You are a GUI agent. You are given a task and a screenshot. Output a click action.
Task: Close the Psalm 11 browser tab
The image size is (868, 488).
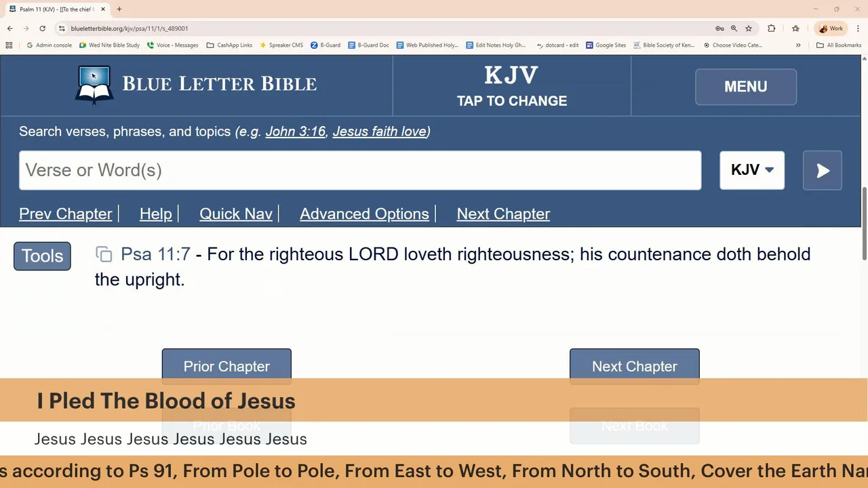(103, 9)
